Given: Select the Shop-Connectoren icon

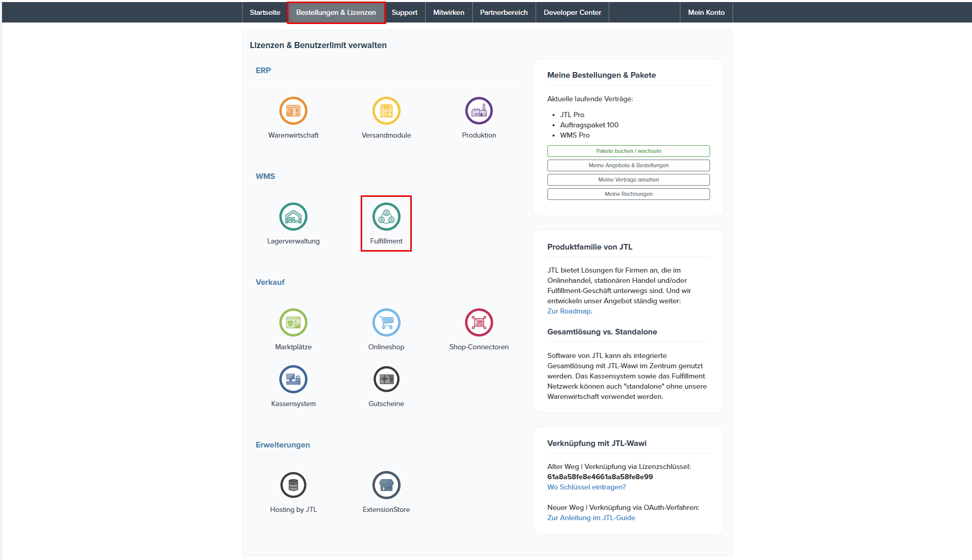Looking at the screenshot, I should (x=479, y=323).
